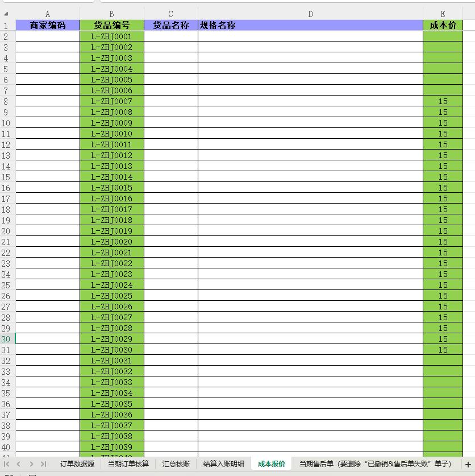
Task: Select cell L-ZHJ0037
Action: click(x=112, y=425)
